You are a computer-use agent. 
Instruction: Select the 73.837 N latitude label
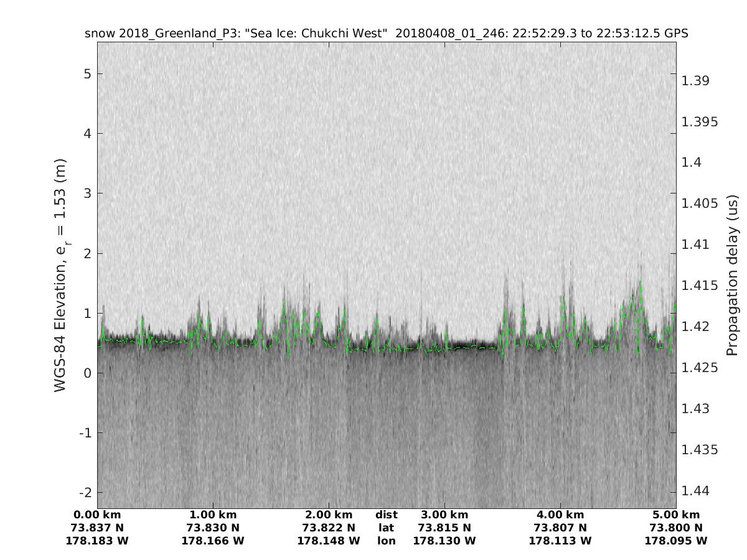[x=97, y=528]
